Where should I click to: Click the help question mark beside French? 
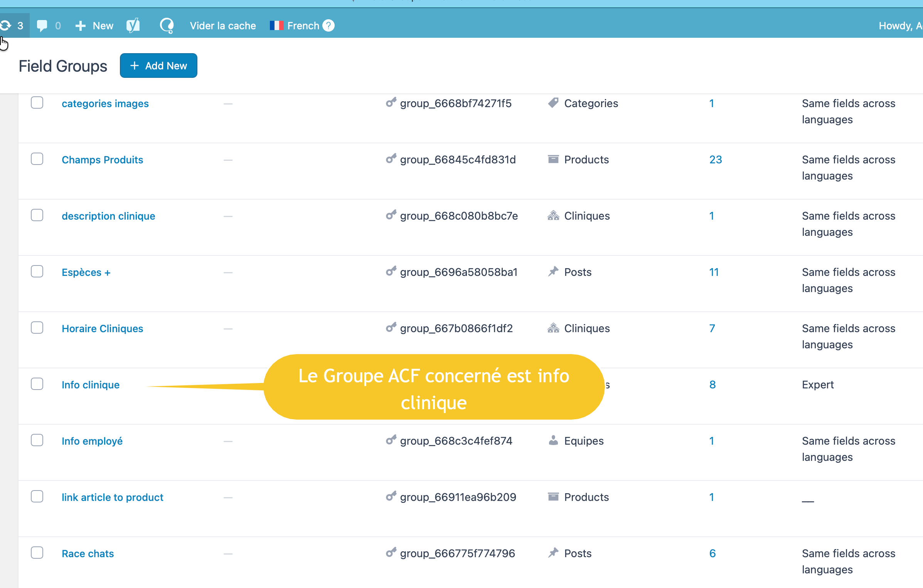pyautogui.click(x=328, y=26)
